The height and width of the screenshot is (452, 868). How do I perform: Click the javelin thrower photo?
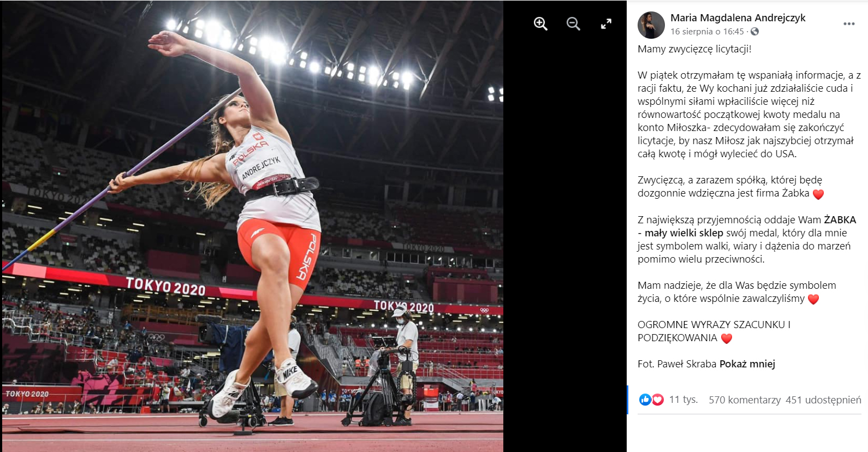tap(252, 226)
